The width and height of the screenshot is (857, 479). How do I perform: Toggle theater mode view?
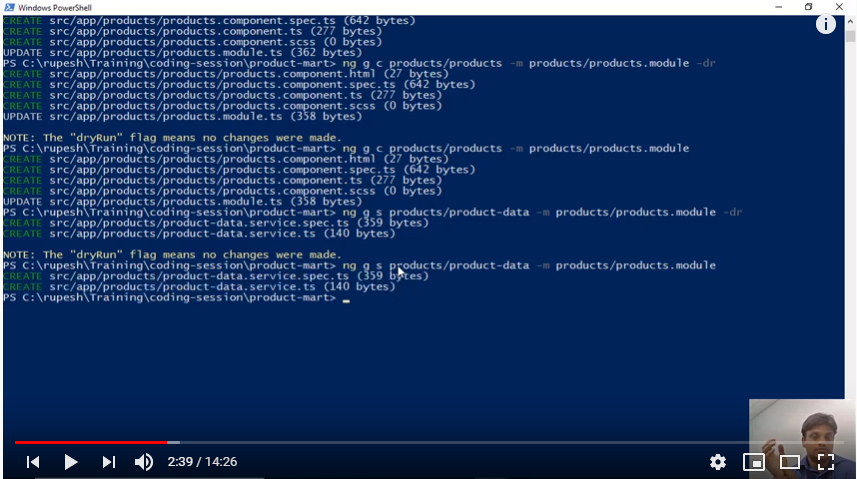click(x=790, y=462)
